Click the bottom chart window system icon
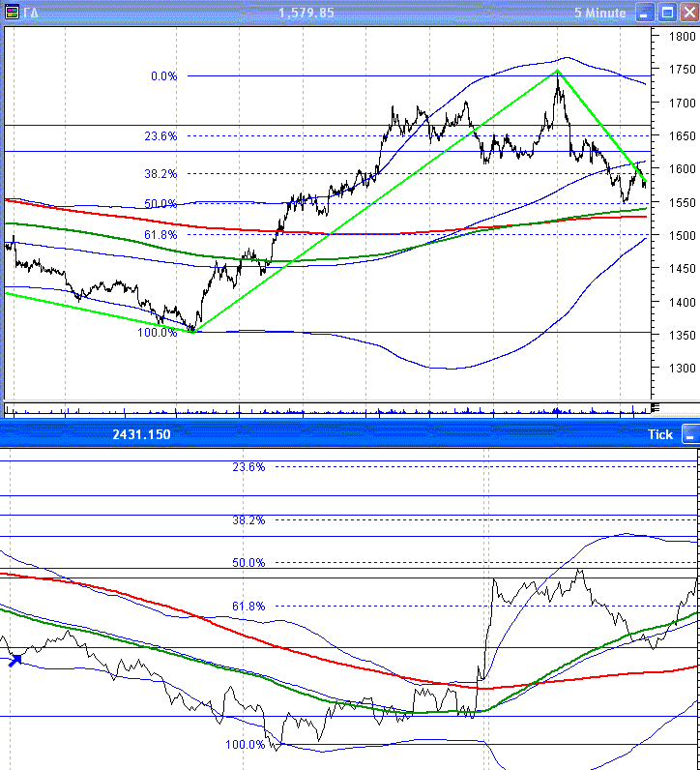 (x=11, y=434)
